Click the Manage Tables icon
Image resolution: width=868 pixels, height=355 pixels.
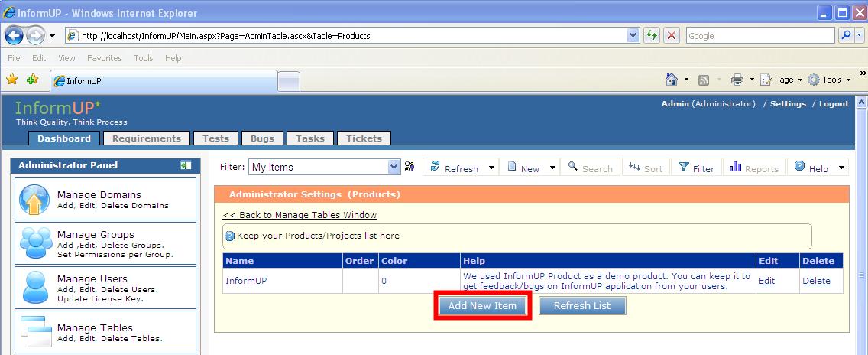point(35,331)
